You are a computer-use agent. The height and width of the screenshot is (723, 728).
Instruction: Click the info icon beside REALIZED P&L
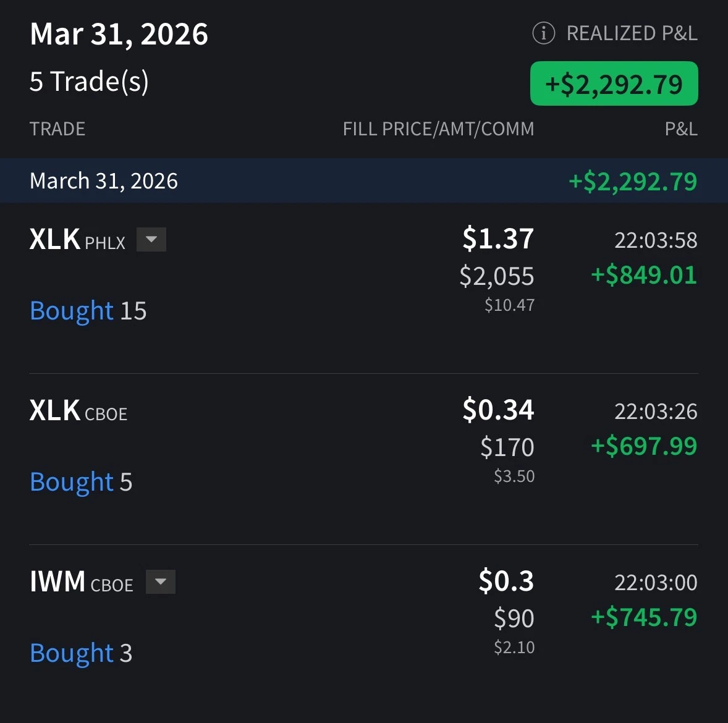click(x=543, y=33)
